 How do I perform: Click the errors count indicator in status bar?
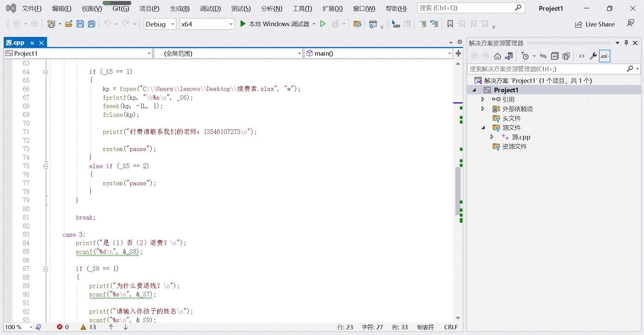[63, 327]
